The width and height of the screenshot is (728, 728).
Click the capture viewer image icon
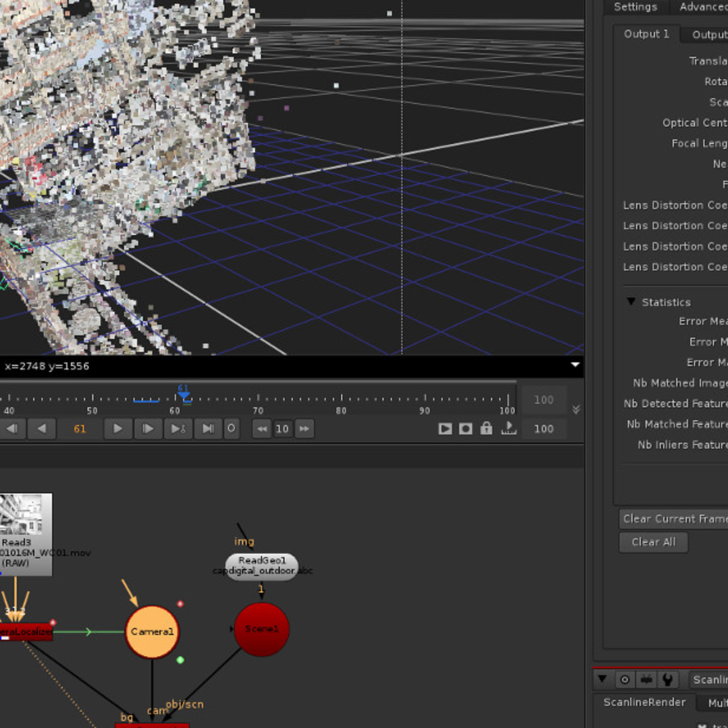[465, 429]
